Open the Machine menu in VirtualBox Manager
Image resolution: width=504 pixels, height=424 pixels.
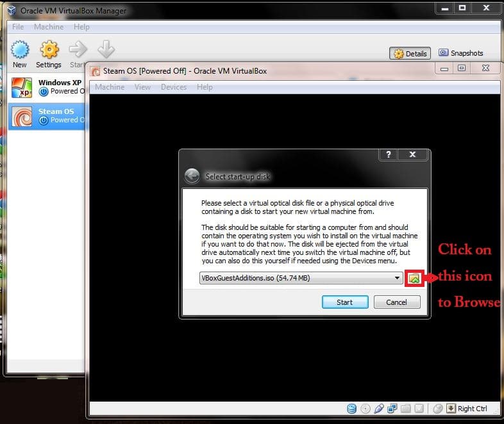point(49,27)
